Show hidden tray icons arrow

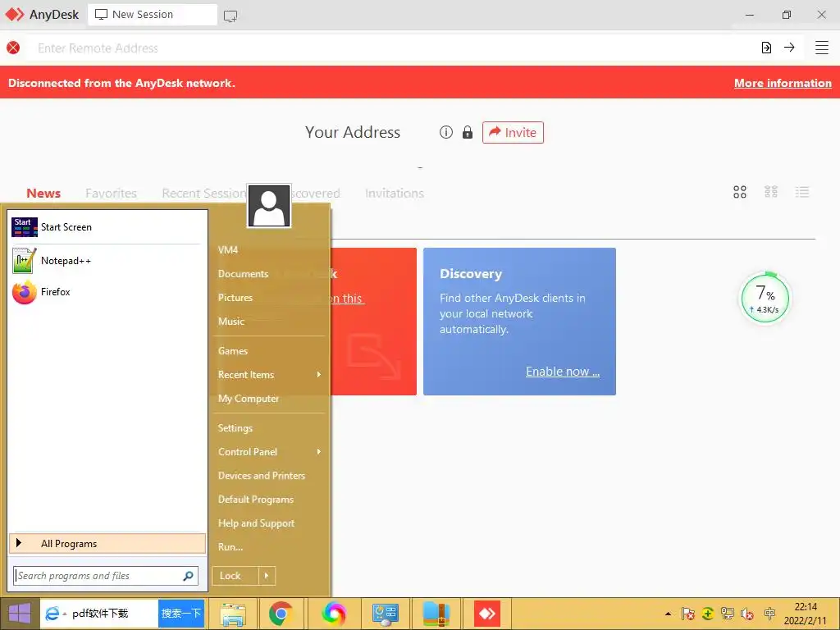click(668, 614)
